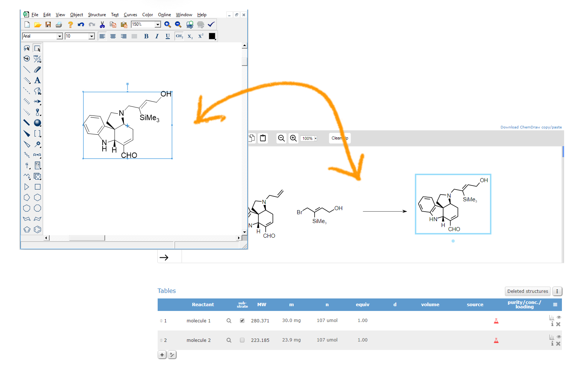This screenshot has width=588, height=368.
Task: Uncheck substrate checkbox for molecule 1
Action: [242, 321]
